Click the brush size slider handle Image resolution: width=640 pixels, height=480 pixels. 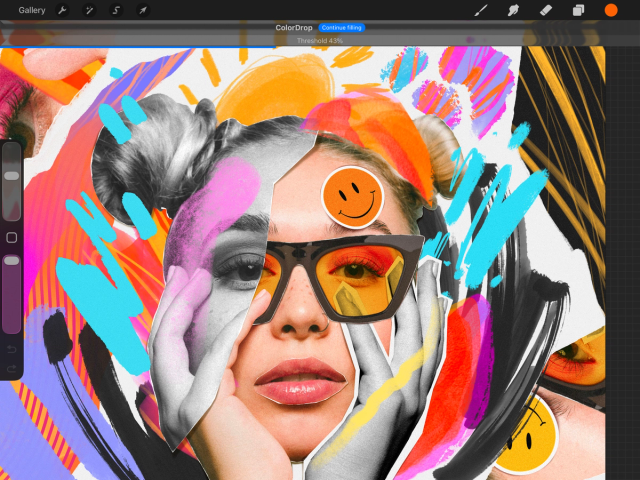tap(11, 176)
